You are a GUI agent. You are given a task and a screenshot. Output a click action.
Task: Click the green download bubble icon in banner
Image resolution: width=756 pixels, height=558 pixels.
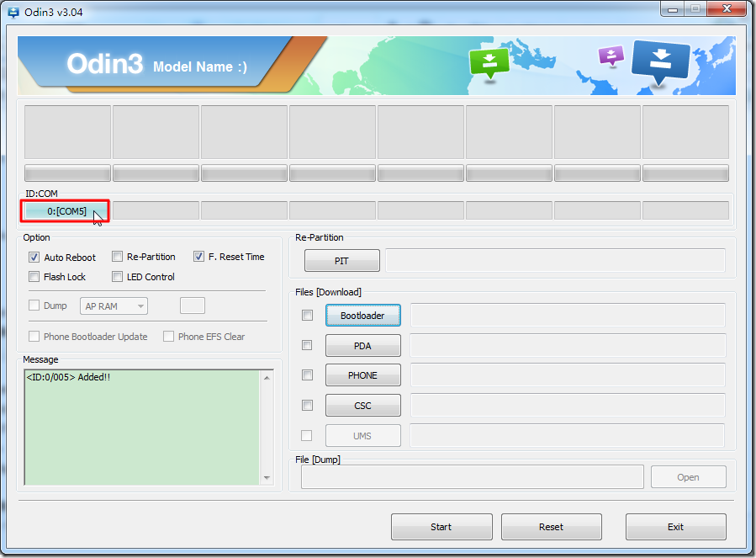(489, 63)
